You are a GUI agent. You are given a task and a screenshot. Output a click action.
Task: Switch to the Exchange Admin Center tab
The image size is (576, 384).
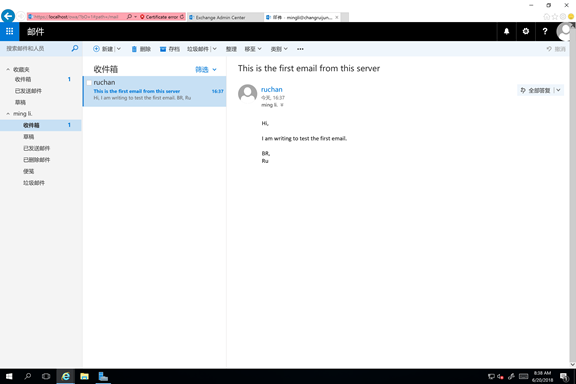225,17
